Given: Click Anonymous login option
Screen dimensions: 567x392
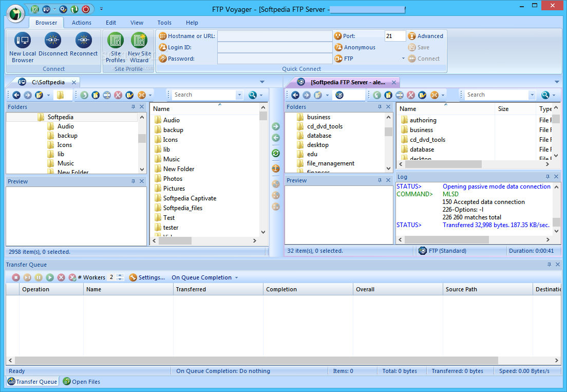Looking at the screenshot, I should click(x=355, y=47).
